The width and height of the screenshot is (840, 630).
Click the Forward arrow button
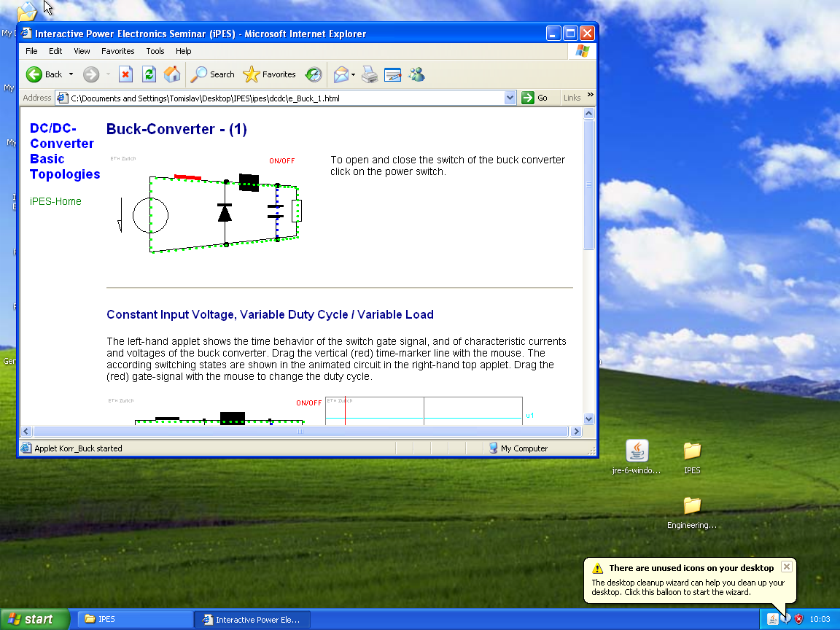click(x=91, y=74)
